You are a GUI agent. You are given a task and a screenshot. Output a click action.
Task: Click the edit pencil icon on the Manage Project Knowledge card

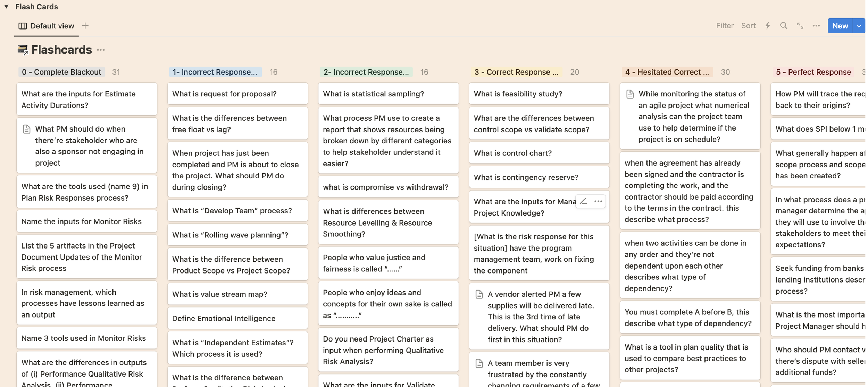coord(583,201)
